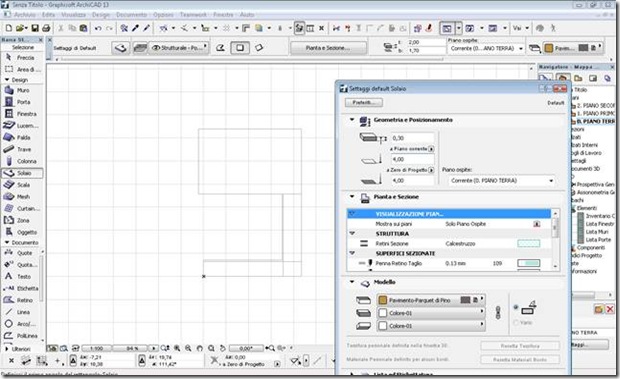Open the Edita menu
The height and width of the screenshot is (379, 620).
click(48, 15)
